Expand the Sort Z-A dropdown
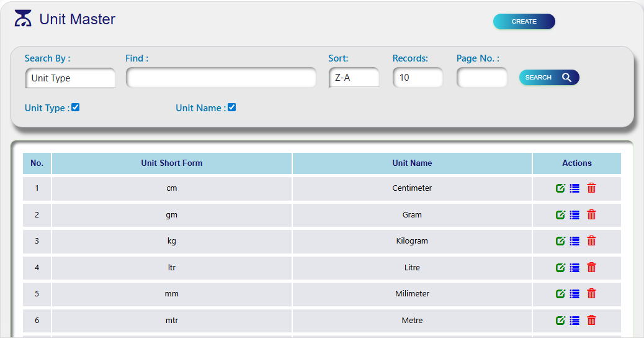The image size is (644, 338). [354, 78]
